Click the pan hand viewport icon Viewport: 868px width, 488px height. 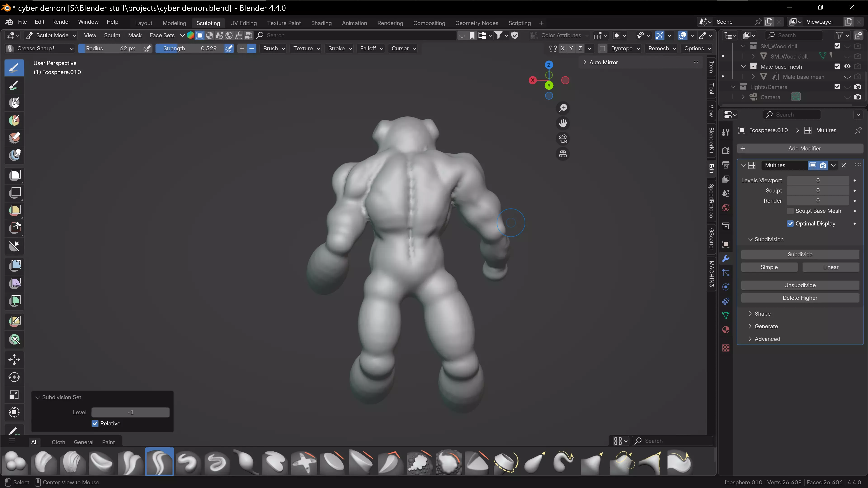click(563, 123)
